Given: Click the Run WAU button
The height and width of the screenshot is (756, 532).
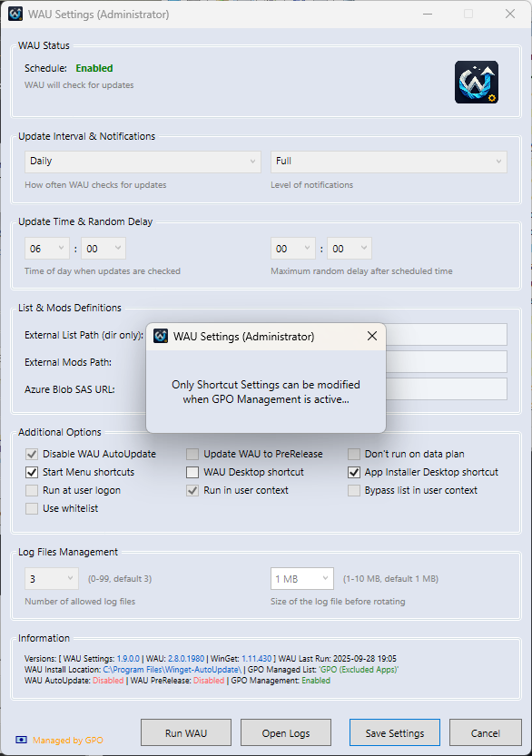Looking at the screenshot, I should tap(186, 733).
